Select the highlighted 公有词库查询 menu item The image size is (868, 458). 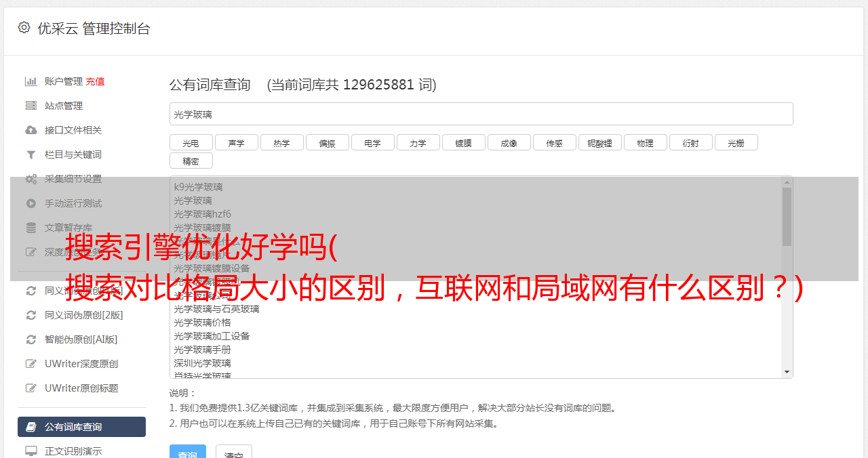click(81, 427)
